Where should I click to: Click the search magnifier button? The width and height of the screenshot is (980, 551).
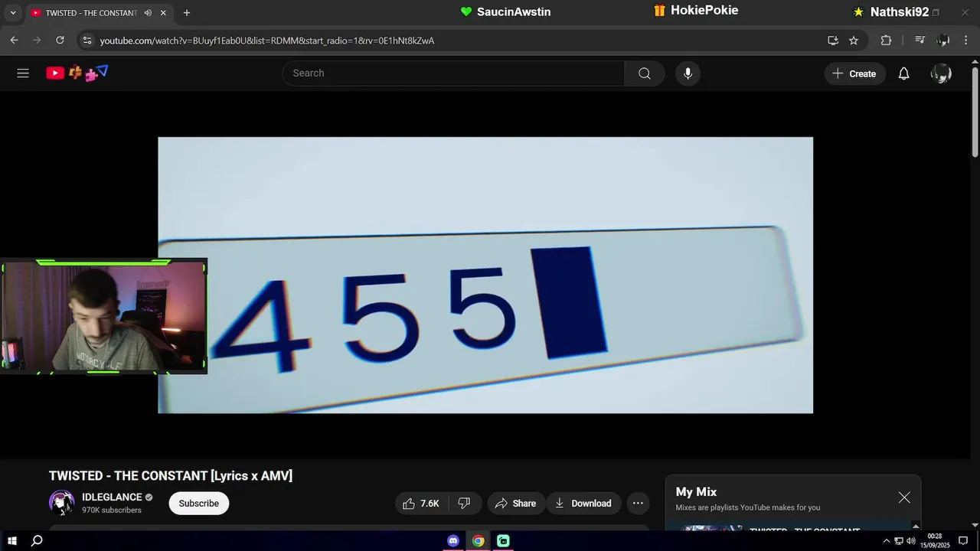(645, 73)
